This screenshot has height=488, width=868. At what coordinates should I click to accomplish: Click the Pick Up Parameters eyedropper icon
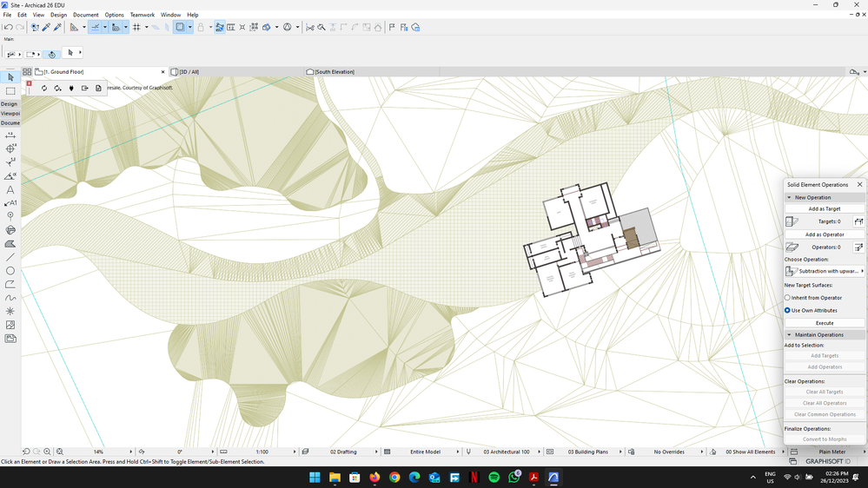pos(46,28)
